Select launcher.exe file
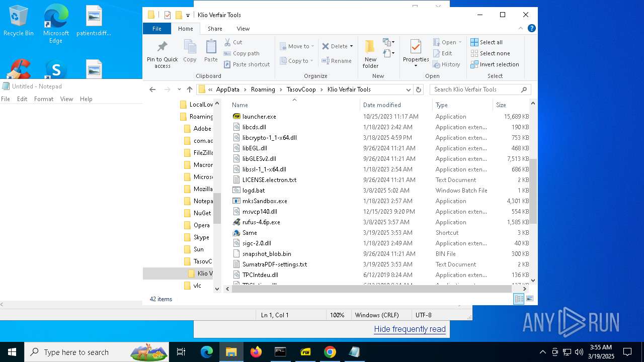The width and height of the screenshot is (644, 362). click(x=259, y=117)
